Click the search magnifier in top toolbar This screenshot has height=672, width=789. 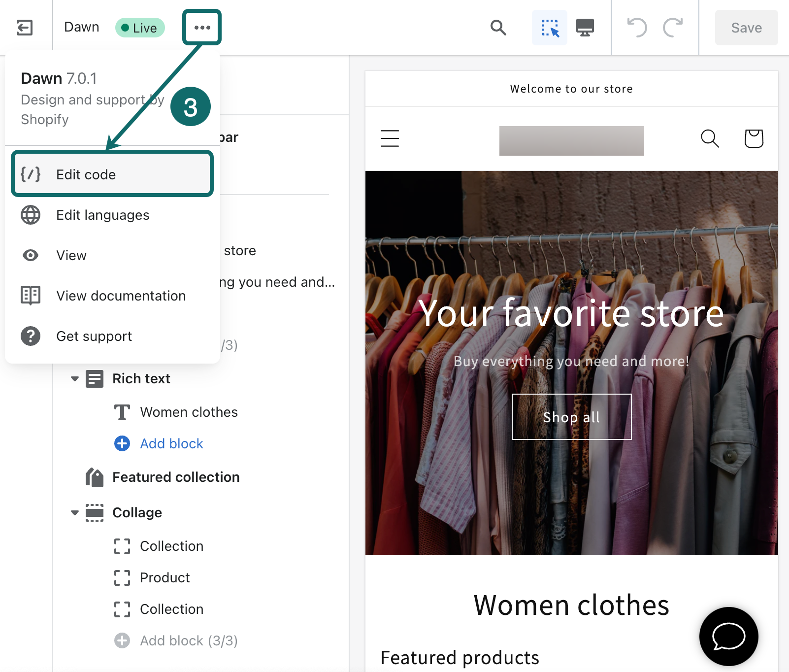498,28
